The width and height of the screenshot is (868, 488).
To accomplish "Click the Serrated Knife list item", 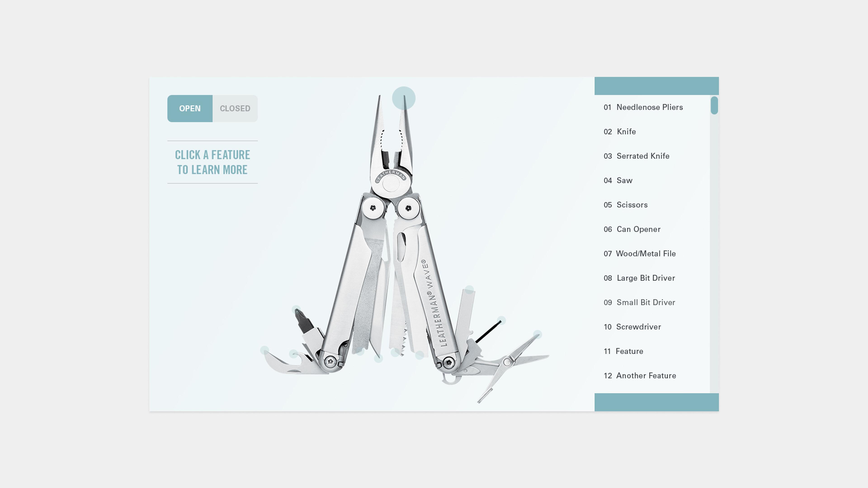I will pyautogui.click(x=643, y=155).
